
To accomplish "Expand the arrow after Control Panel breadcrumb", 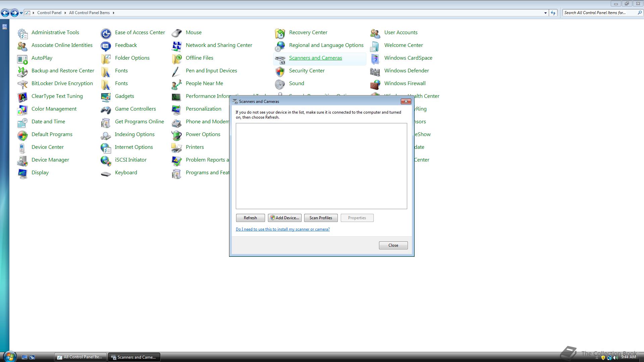I will pyautogui.click(x=65, y=13).
